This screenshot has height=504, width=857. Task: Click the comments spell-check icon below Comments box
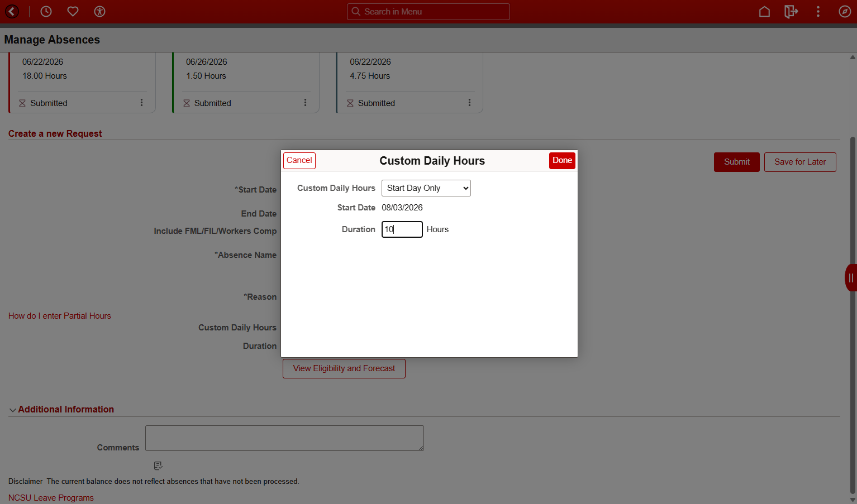[x=158, y=465]
